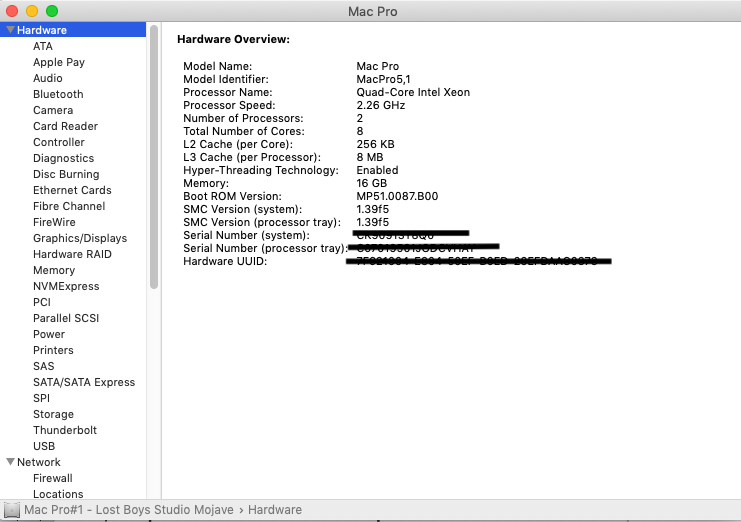Click the red close window button
The image size is (741, 522).
pyautogui.click(x=11, y=11)
